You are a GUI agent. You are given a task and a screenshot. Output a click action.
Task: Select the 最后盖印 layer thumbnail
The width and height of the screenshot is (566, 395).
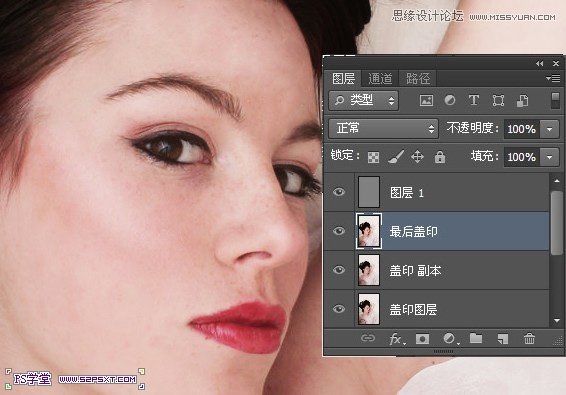point(369,231)
